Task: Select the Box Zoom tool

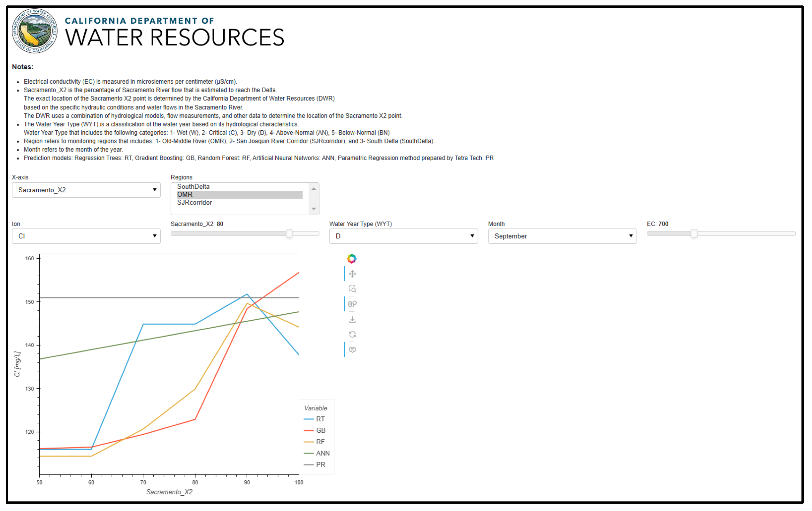Action: point(352,289)
